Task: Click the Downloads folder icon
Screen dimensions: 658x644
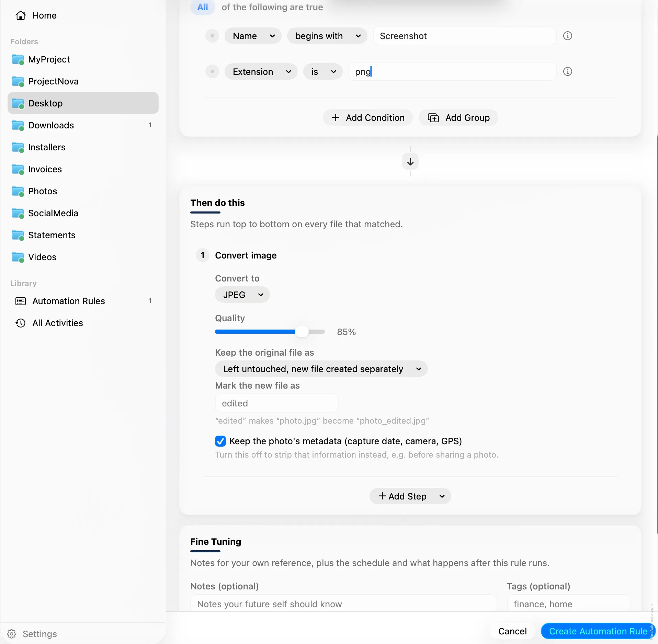Action: (18, 125)
